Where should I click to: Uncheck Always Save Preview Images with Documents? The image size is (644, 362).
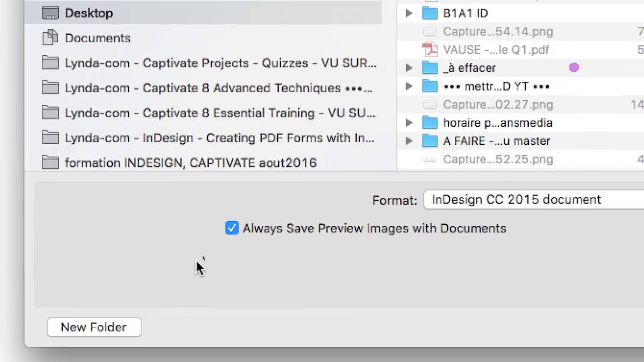coord(232,228)
